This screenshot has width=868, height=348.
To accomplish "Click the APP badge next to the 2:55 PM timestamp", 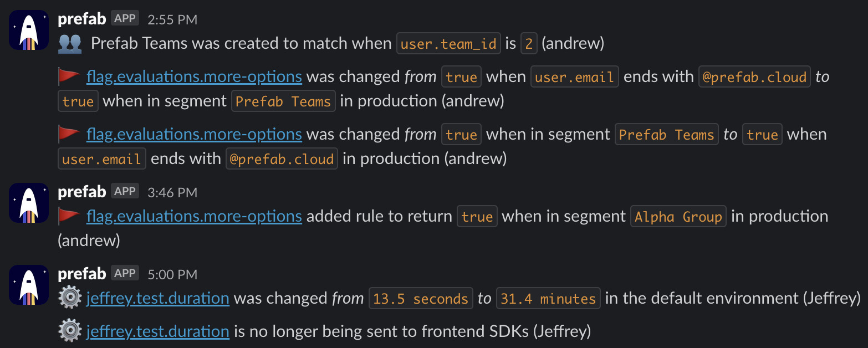I will (x=125, y=18).
